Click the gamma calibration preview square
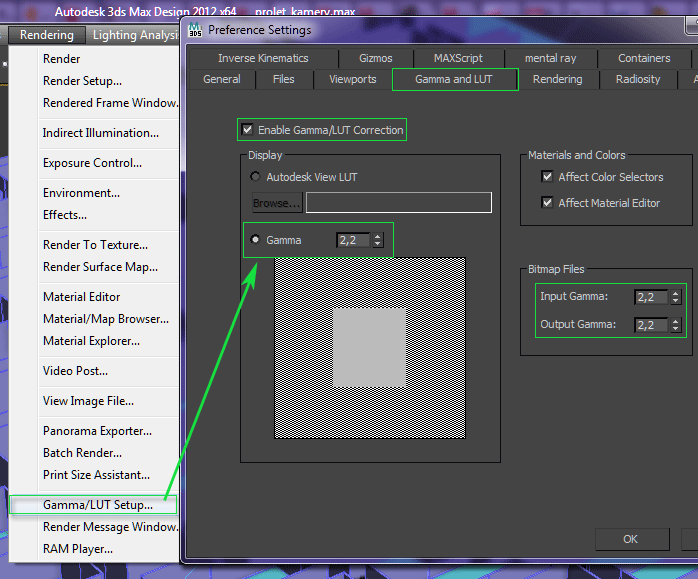 (370, 348)
